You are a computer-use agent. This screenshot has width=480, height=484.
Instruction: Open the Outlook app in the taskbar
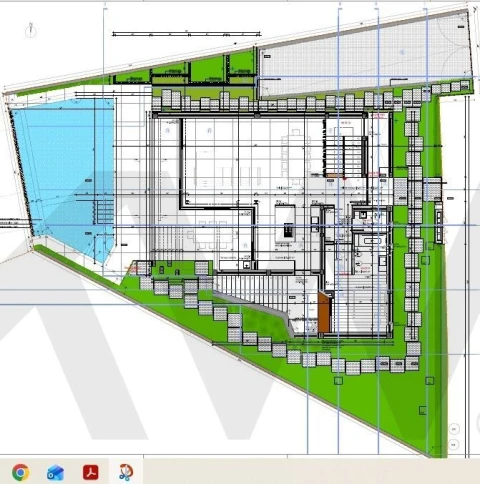[55, 472]
